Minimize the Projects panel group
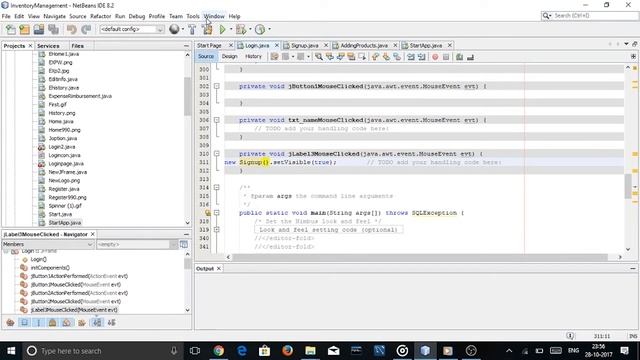The height and width of the screenshot is (360, 640). tap(187, 46)
